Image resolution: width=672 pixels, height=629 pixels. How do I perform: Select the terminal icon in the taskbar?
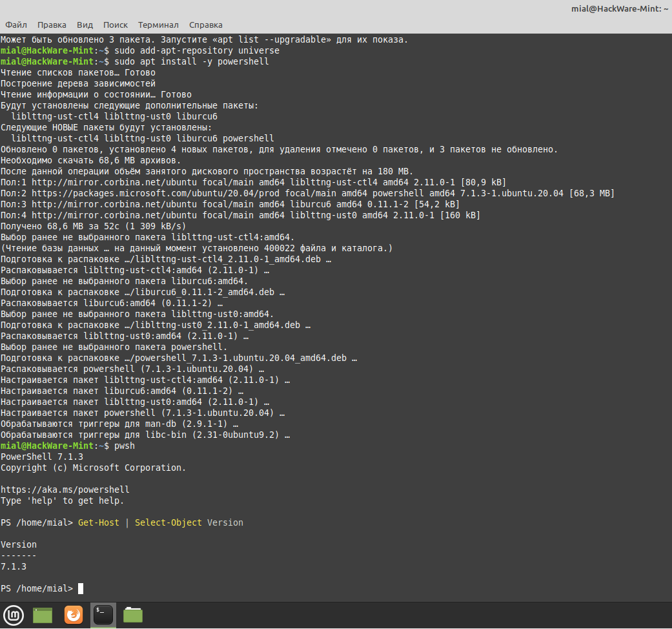pos(103,615)
